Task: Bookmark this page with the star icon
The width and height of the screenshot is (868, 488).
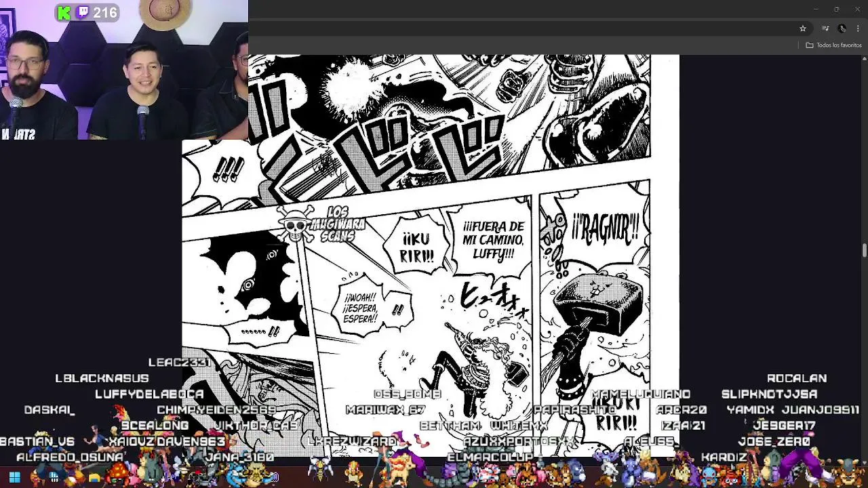Action: point(803,28)
